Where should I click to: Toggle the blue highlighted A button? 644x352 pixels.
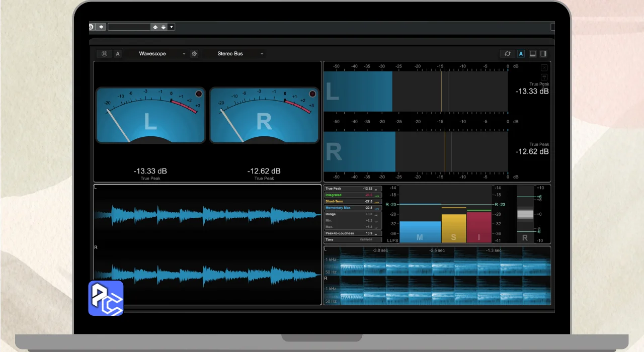click(521, 54)
